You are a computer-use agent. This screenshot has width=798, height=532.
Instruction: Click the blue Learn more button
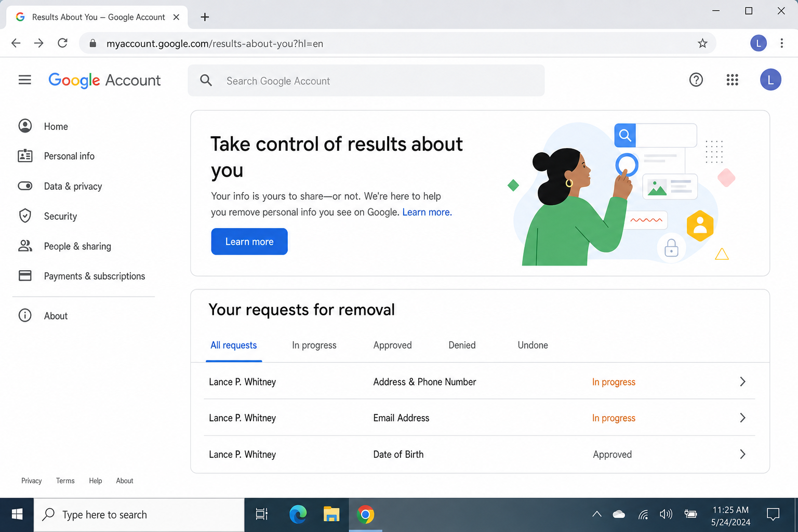pyautogui.click(x=249, y=242)
